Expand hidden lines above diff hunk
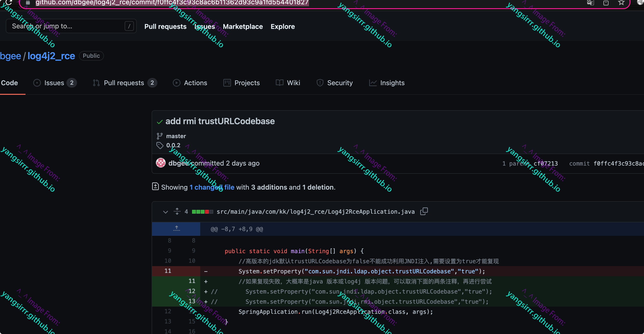644x334 pixels. tap(176, 229)
